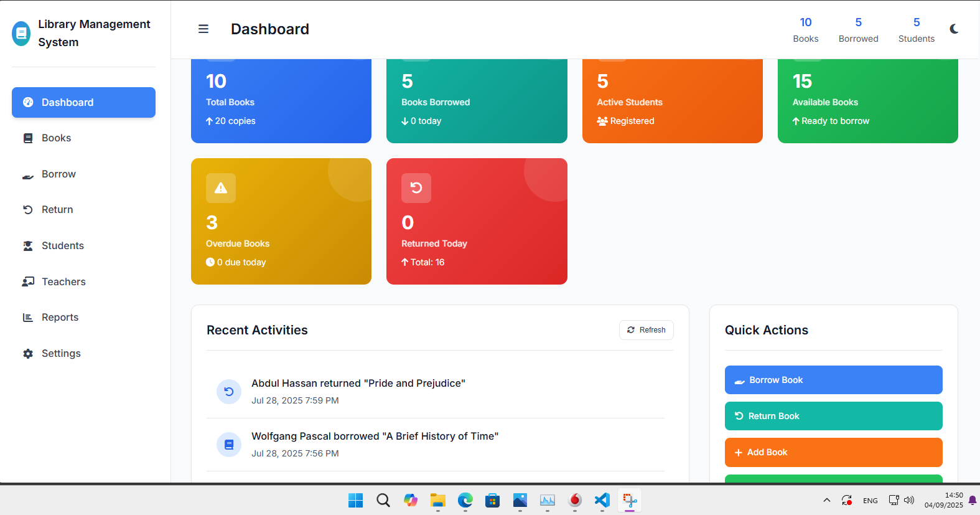The width and height of the screenshot is (980, 515).
Task: Open the volume control in system tray
Action: (x=909, y=500)
